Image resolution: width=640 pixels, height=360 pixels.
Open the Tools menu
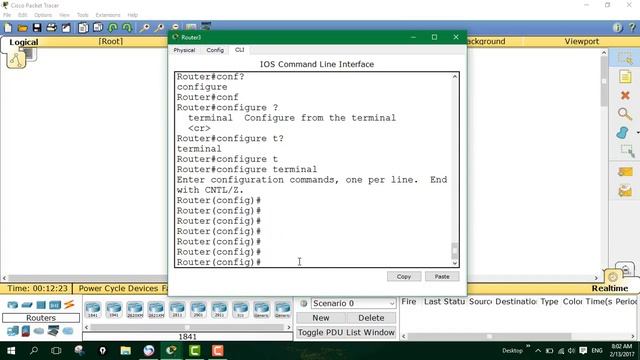(x=82, y=15)
